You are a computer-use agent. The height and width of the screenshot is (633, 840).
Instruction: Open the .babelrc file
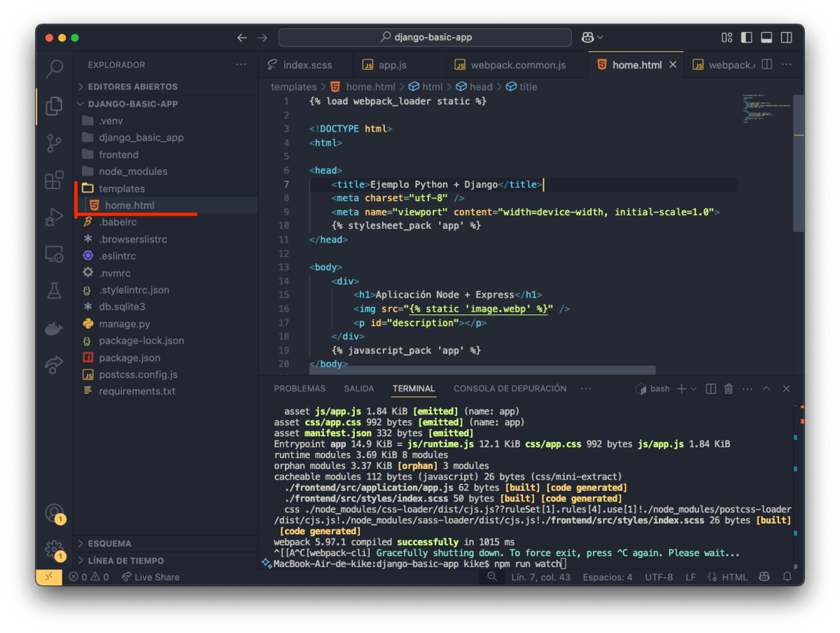(165, 222)
